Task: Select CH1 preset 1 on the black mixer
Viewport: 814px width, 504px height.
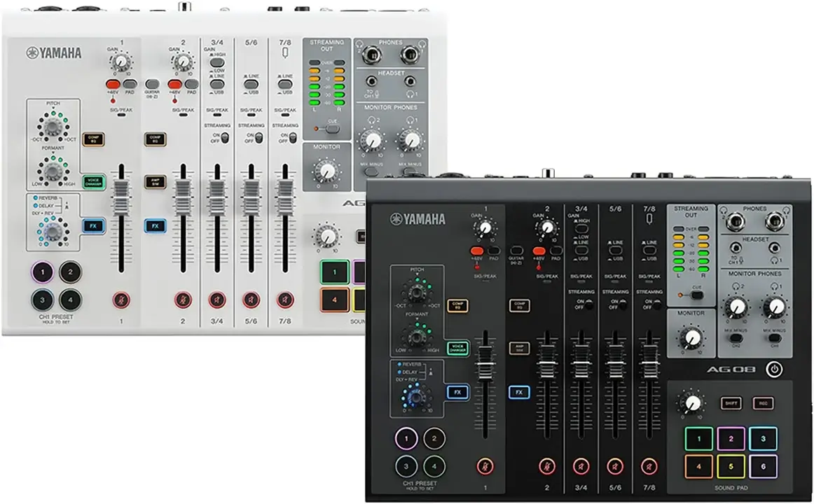Action: tap(406, 439)
